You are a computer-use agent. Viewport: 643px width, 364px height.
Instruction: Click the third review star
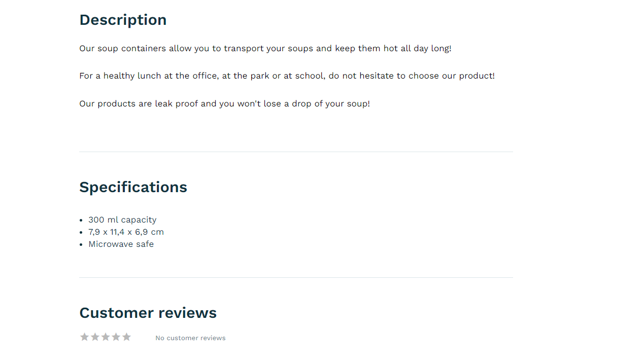click(106, 337)
